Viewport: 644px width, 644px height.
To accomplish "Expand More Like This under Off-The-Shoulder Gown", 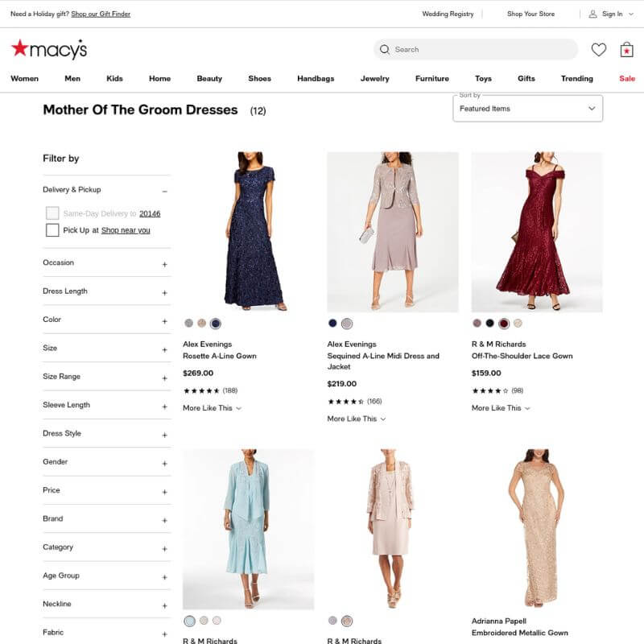I will tap(501, 408).
